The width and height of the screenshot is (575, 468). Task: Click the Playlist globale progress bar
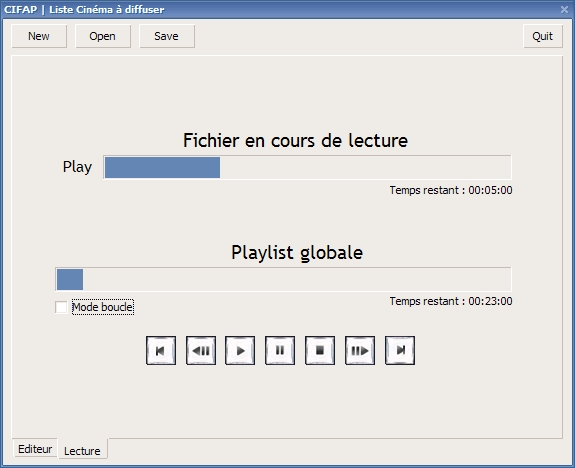coord(283,279)
